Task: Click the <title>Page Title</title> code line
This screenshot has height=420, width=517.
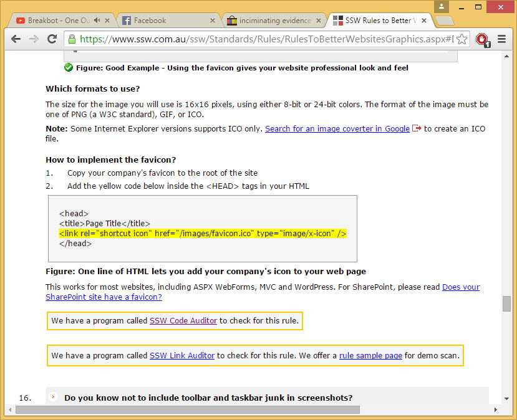Action: (105, 223)
